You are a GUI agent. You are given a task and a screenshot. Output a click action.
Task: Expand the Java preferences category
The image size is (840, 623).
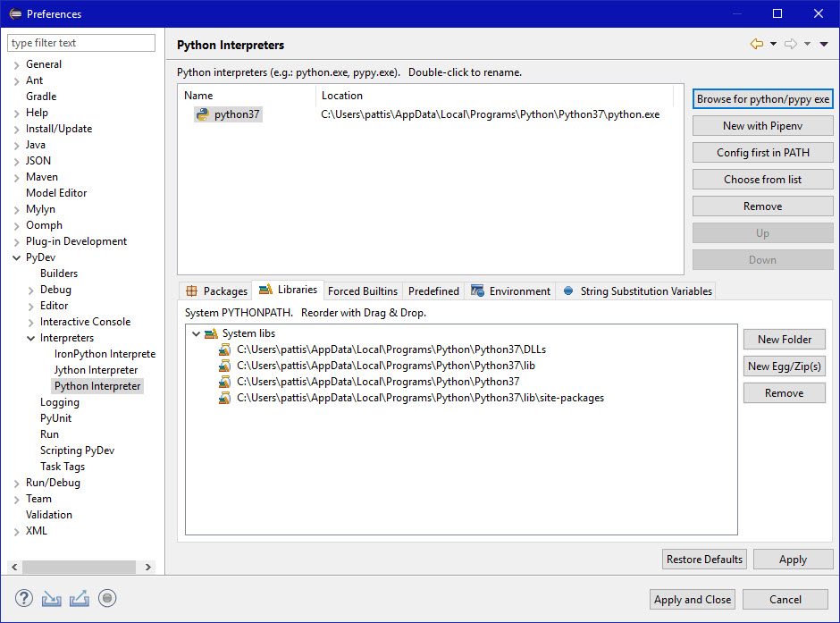[x=16, y=145]
